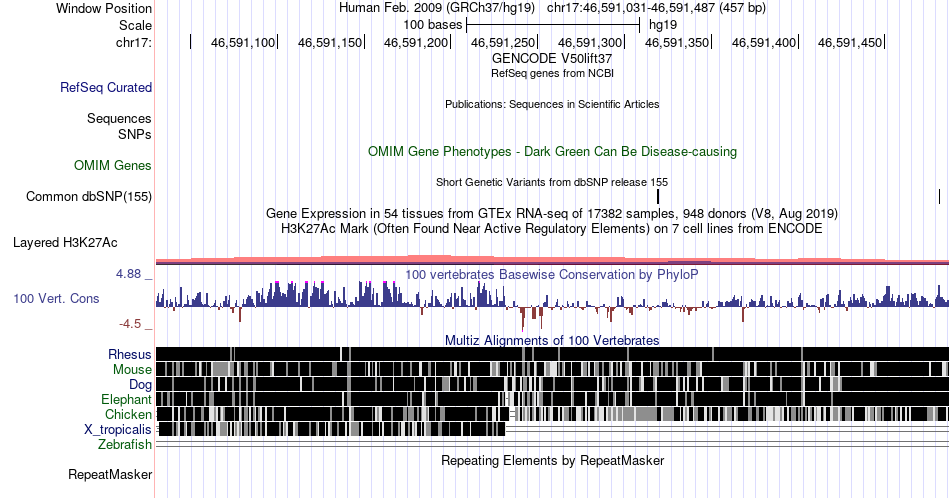Open the RefSeq Curated track label
Viewport: 950px width, 498px height.
click(x=105, y=87)
